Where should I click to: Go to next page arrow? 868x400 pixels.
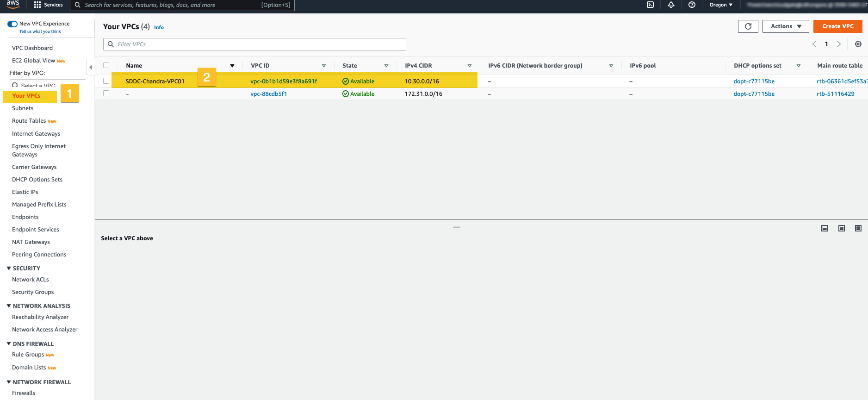[x=838, y=44]
